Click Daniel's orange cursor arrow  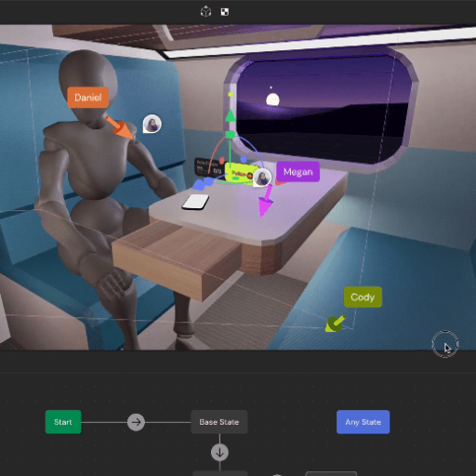point(120,127)
